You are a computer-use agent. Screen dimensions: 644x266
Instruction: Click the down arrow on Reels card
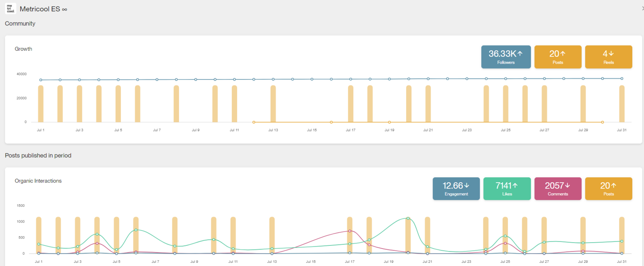[611, 54]
